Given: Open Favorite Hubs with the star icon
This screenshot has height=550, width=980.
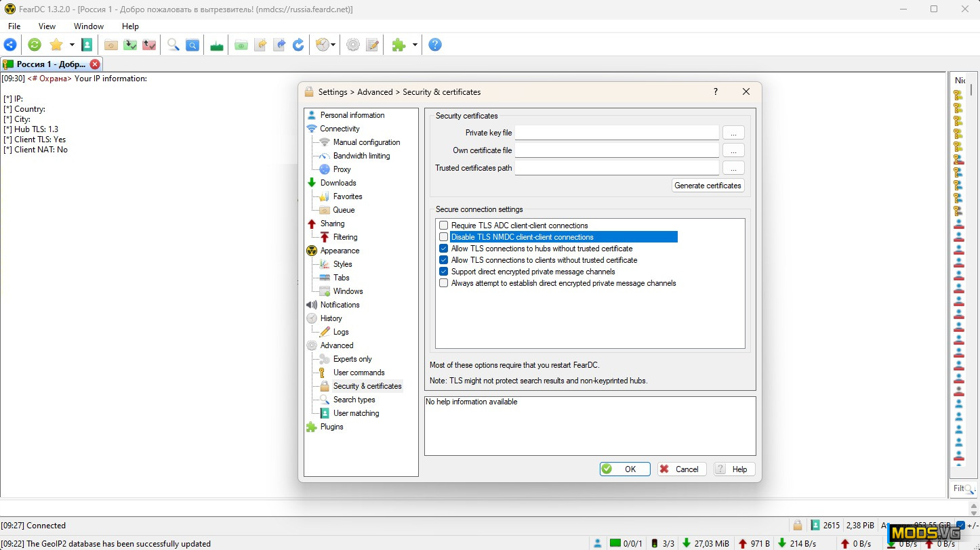Looking at the screenshot, I should 56,45.
